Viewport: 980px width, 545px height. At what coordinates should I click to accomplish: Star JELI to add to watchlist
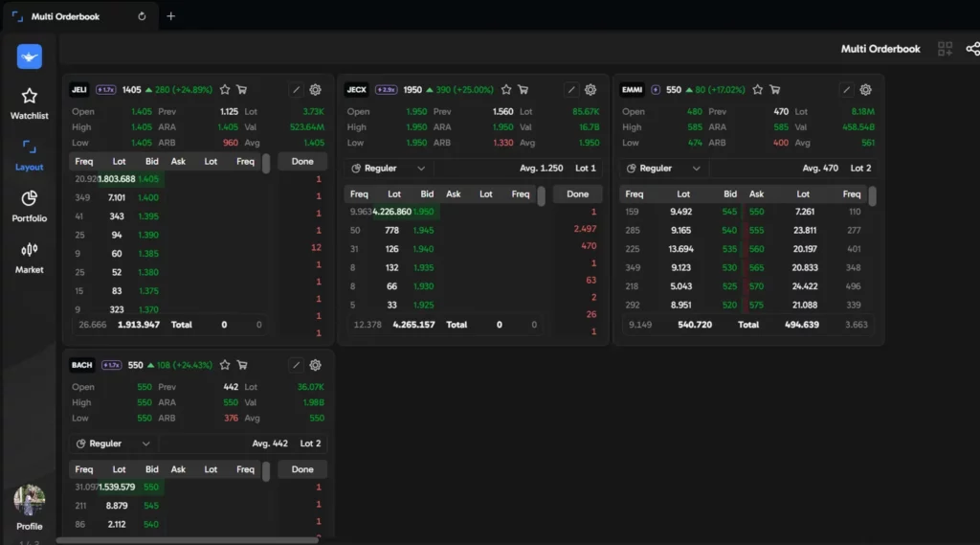click(225, 89)
